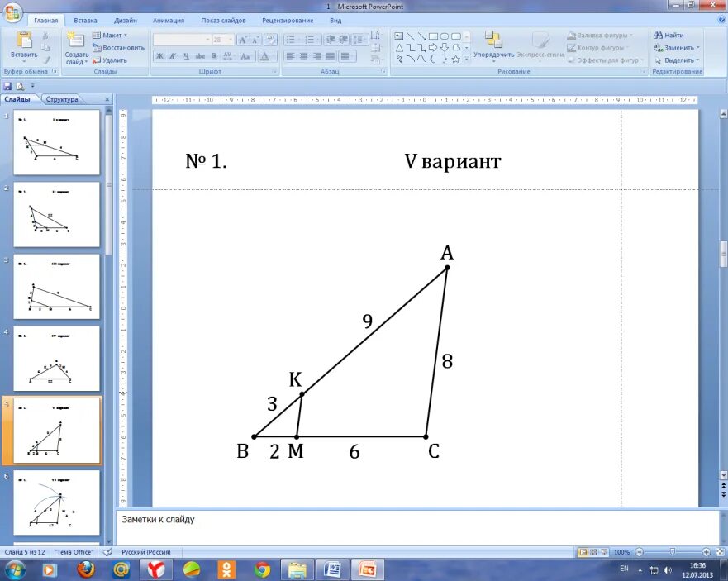Open Microsoft Word from the taskbar

pos(332,569)
